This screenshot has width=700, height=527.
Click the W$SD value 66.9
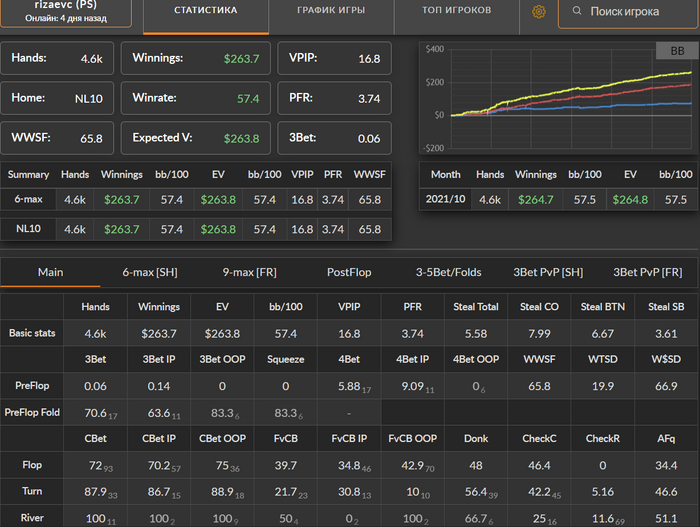666,386
